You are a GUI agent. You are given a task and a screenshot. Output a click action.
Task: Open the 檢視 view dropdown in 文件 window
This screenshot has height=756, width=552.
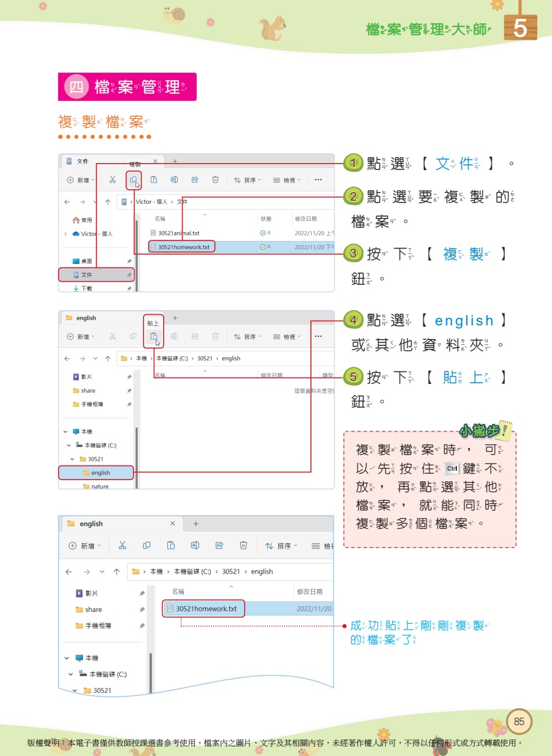point(287,180)
